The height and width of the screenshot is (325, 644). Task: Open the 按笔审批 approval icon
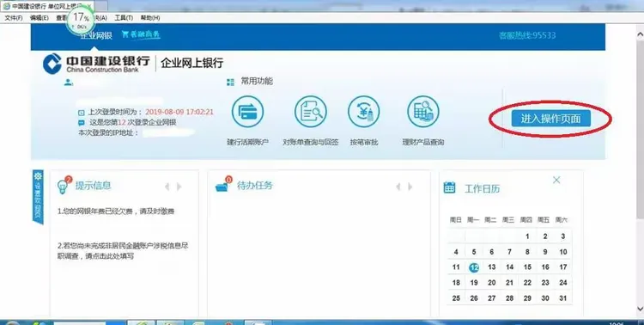click(x=363, y=112)
